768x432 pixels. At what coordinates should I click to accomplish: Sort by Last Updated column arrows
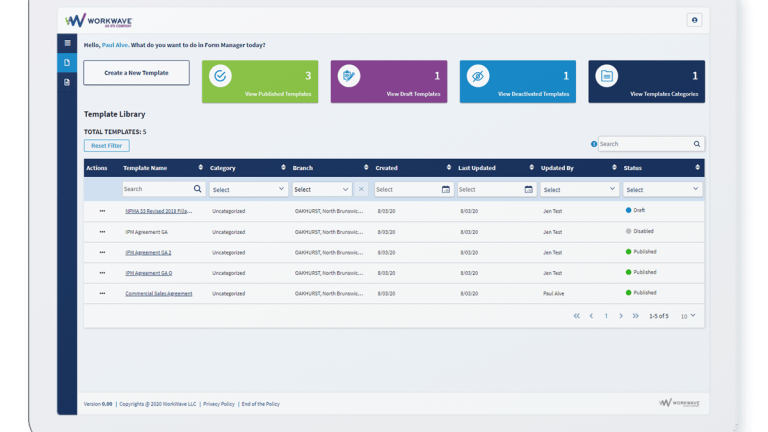tap(531, 168)
